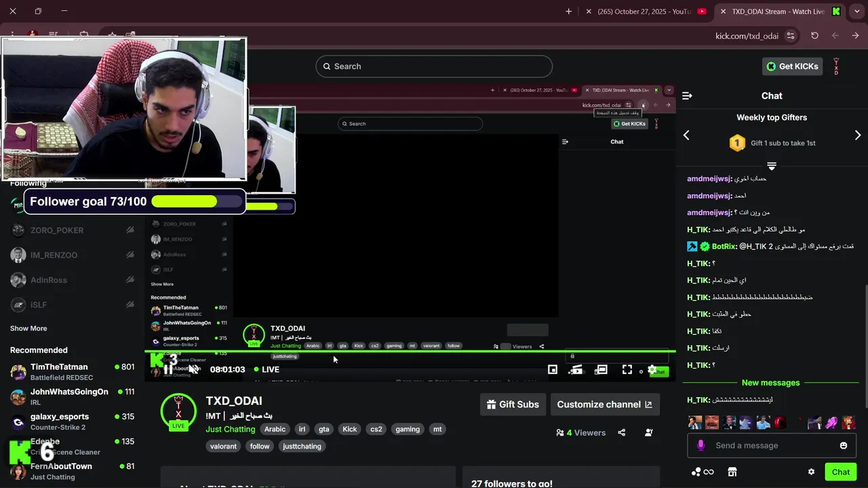Open the TXD profile avatar menu
The width and height of the screenshot is (868, 488).
[x=836, y=66]
